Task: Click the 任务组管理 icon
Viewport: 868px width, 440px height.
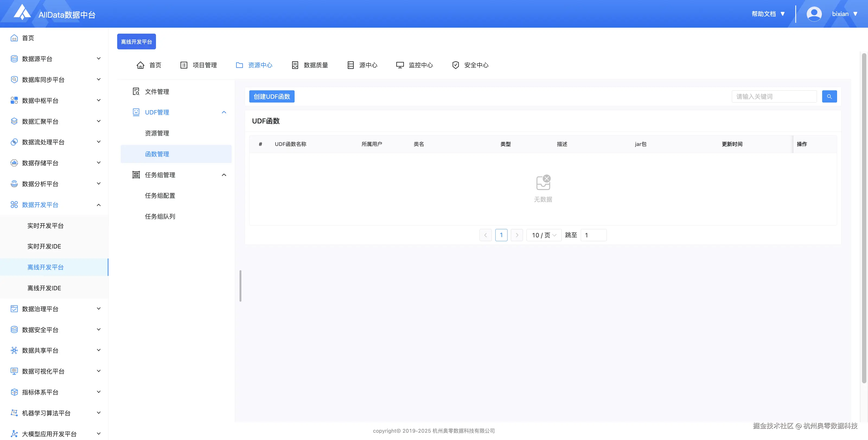Action: (136, 175)
